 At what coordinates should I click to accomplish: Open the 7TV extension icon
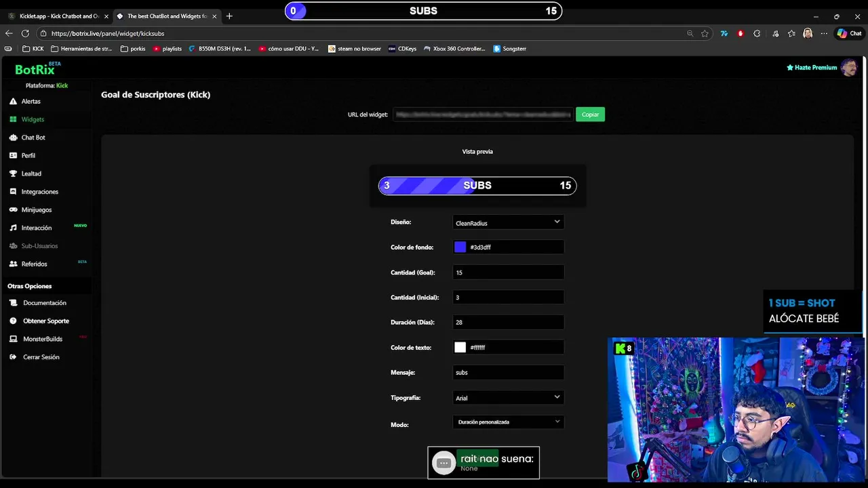coord(724,33)
